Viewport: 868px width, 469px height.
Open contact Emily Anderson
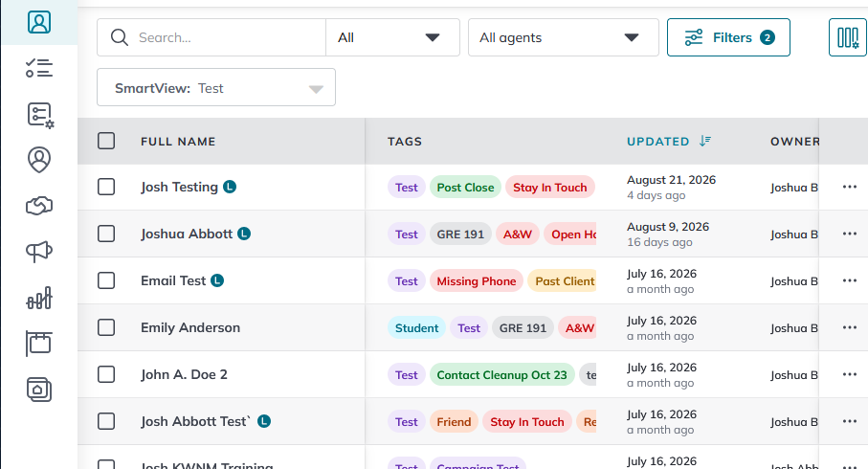[190, 327]
